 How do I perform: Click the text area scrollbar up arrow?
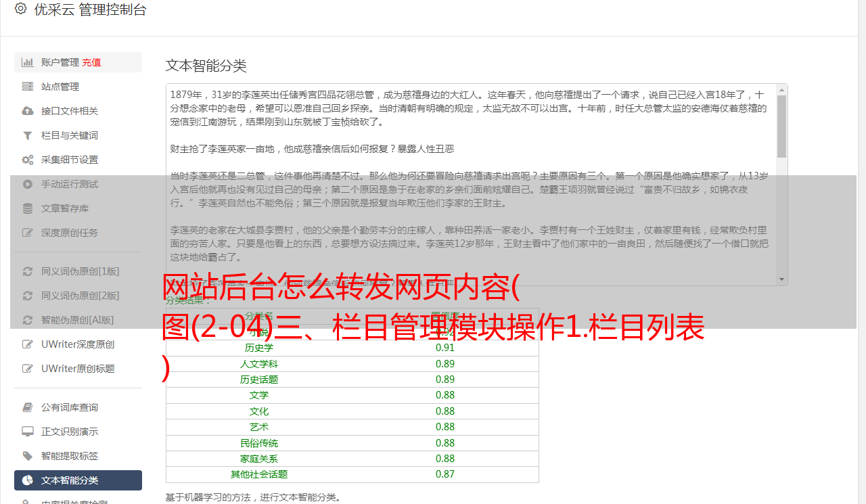(782, 89)
